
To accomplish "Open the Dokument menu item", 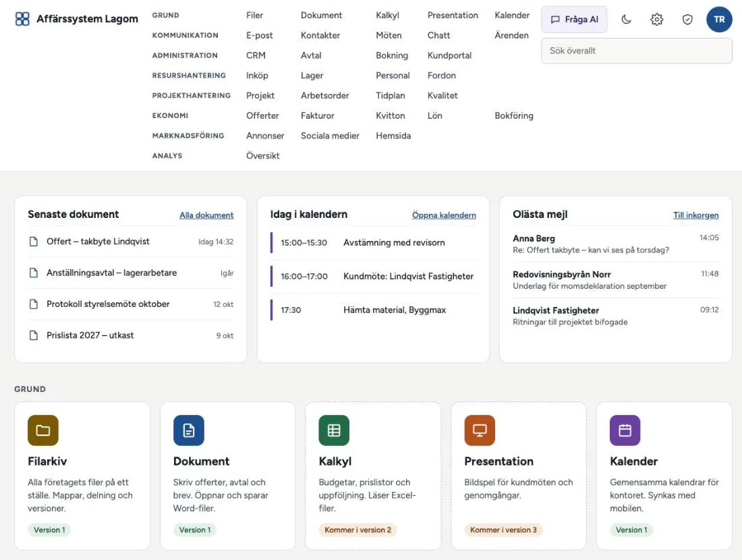I will pyautogui.click(x=321, y=15).
